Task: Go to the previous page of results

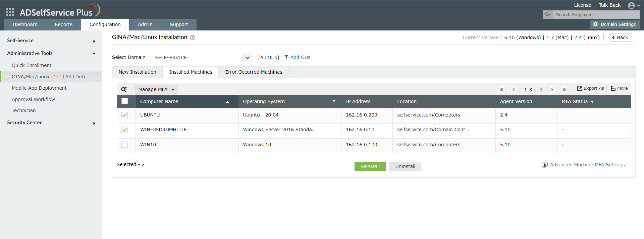Action: (514, 89)
